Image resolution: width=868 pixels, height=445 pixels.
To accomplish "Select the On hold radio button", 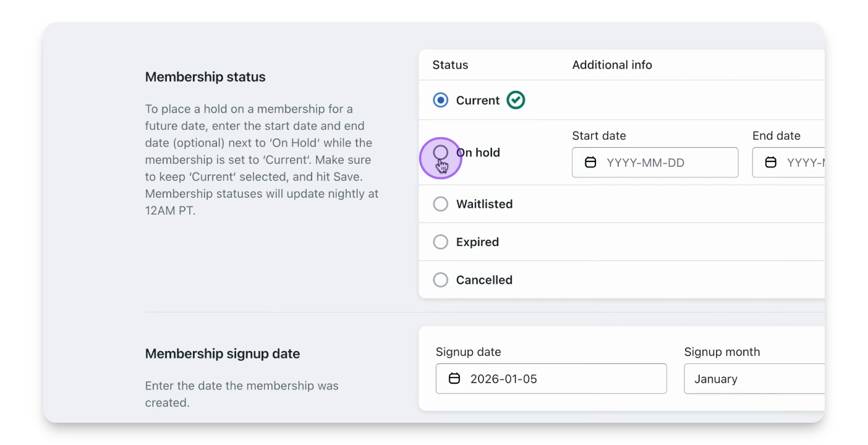I will (441, 153).
